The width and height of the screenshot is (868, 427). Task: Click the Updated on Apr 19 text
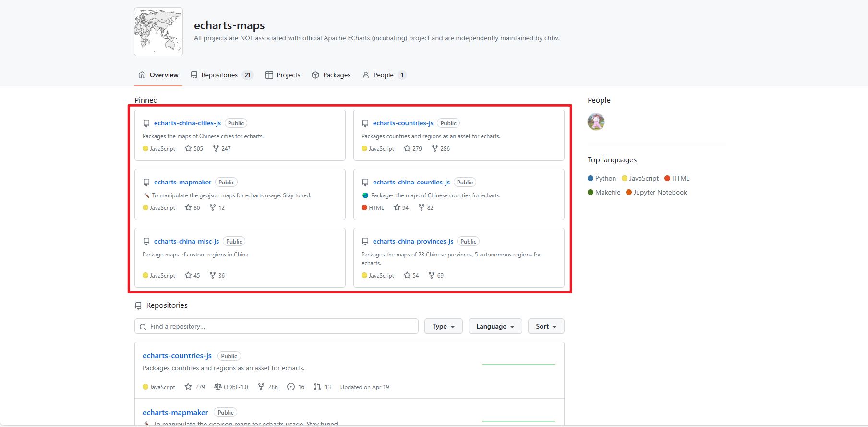[x=364, y=387]
